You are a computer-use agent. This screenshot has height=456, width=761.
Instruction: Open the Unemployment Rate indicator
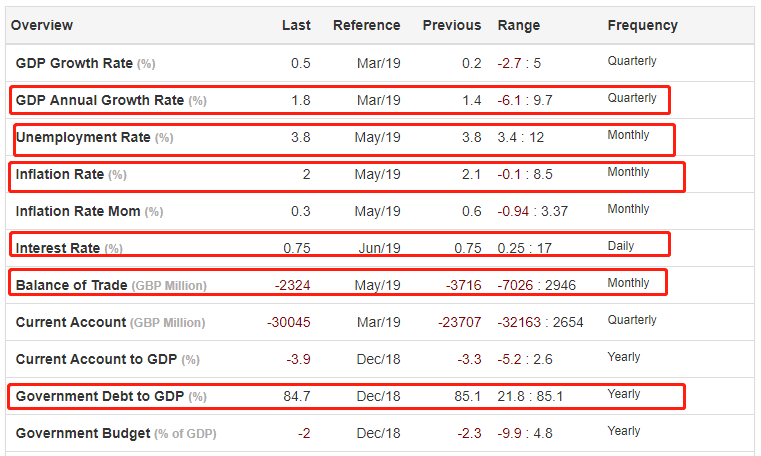tap(83, 137)
